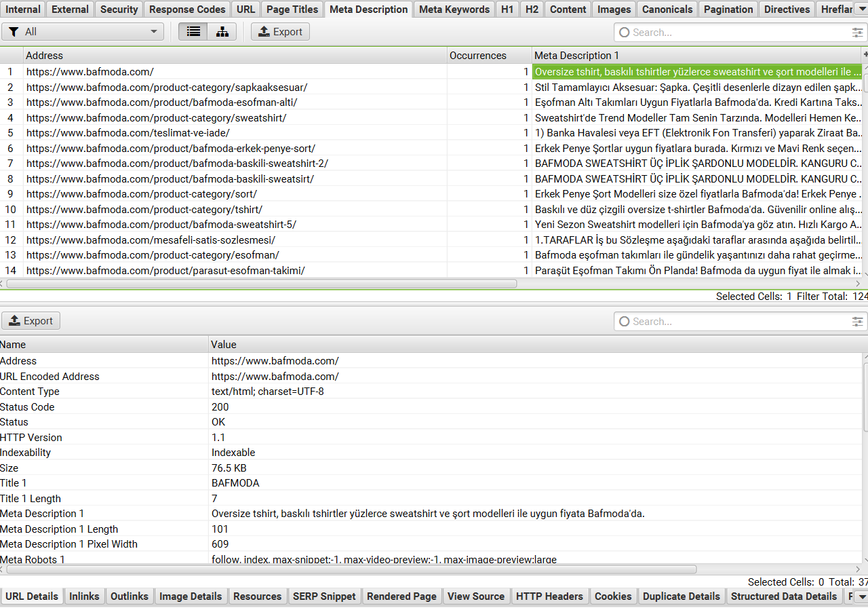
Task: Click the Name column header in details
Action: 104,345
